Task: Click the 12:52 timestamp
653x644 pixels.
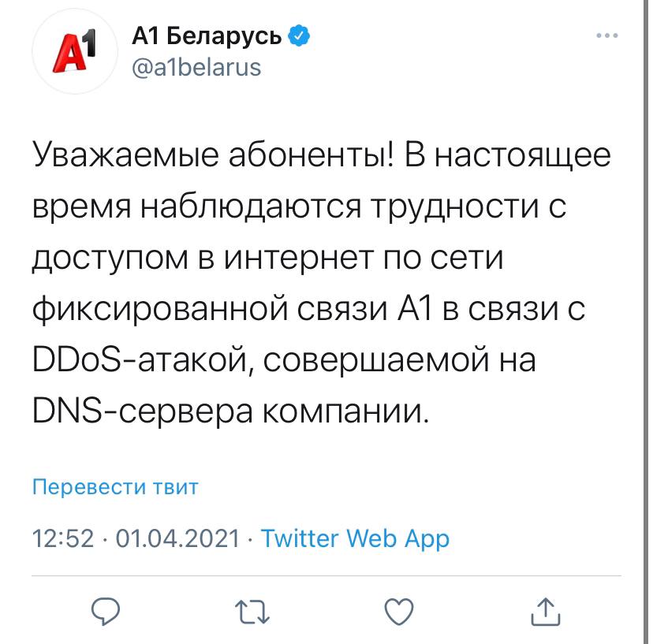Action: point(65,538)
